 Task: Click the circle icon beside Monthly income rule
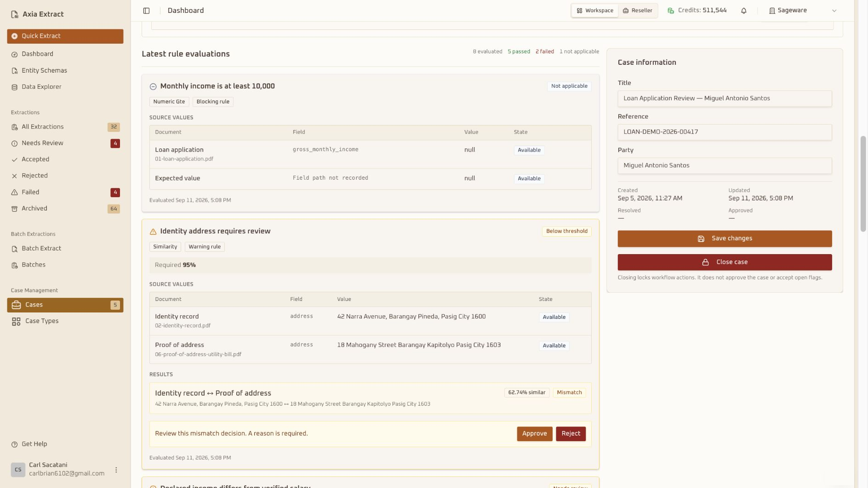coord(153,86)
